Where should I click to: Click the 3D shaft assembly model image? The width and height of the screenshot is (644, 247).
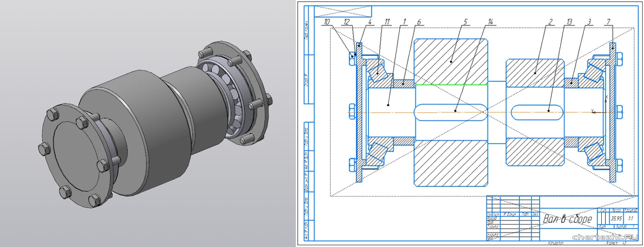[x=152, y=124]
